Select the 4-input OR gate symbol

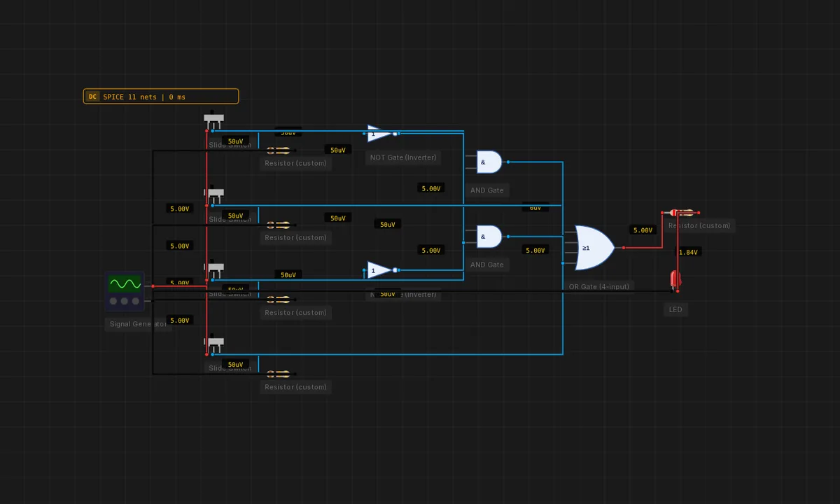pyautogui.click(x=594, y=248)
